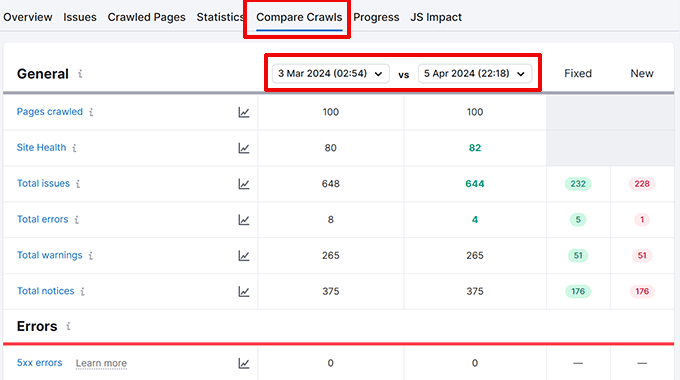Click the 176 fixed notices badge
The image size is (680, 380).
578,292
